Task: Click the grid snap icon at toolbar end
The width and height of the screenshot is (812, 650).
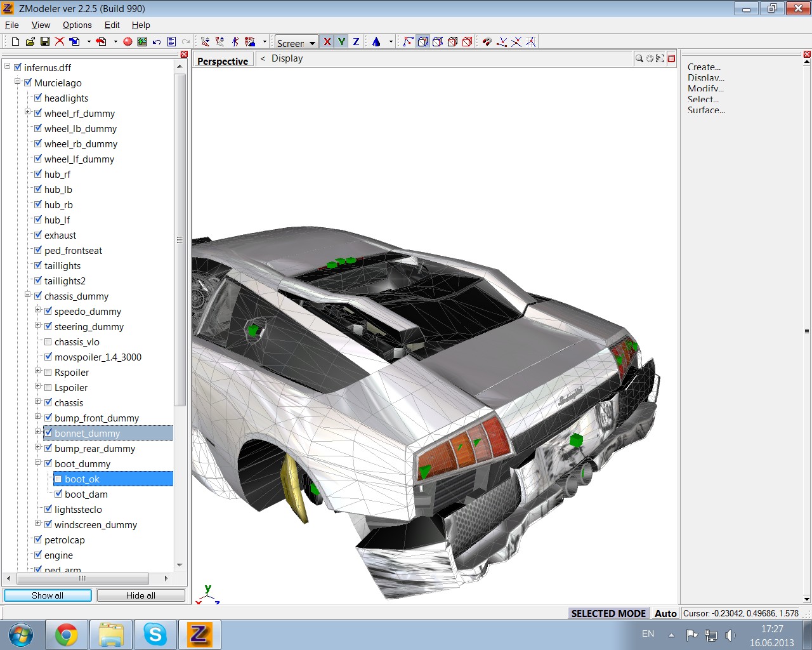Action: [x=531, y=41]
